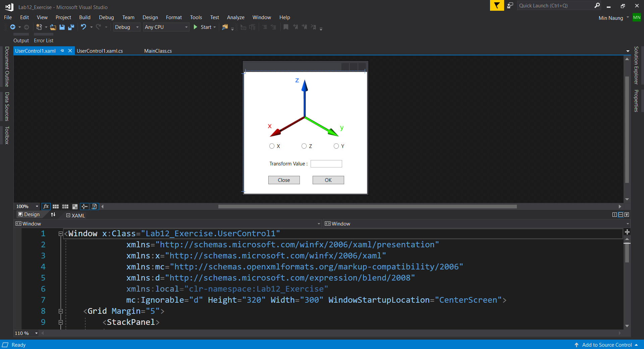The image size is (644, 349).
Task: Click the OK button in the preview window
Action: click(328, 180)
